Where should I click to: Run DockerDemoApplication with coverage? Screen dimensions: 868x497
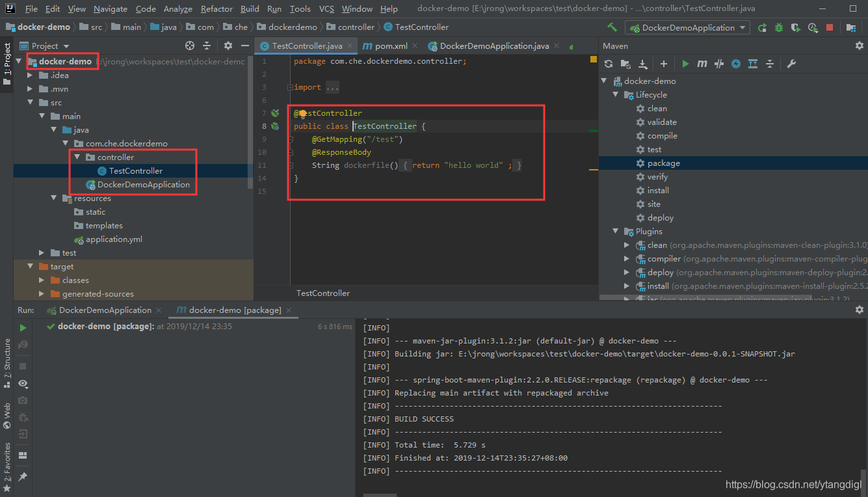(795, 27)
